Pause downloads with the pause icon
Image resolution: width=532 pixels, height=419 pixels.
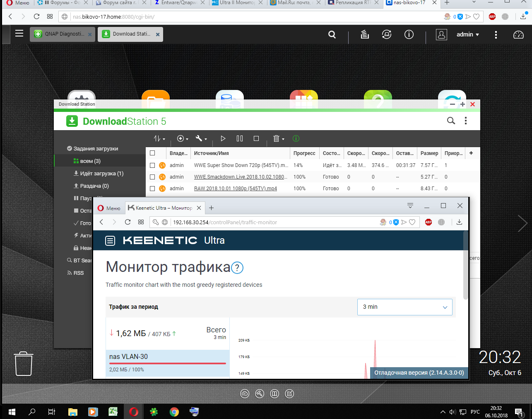click(240, 138)
